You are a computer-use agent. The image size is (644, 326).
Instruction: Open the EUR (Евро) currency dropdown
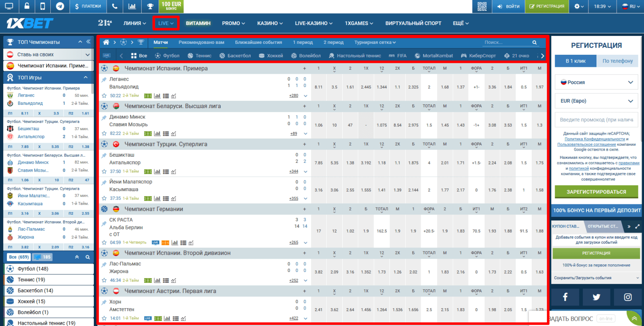click(x=596, y=101)
